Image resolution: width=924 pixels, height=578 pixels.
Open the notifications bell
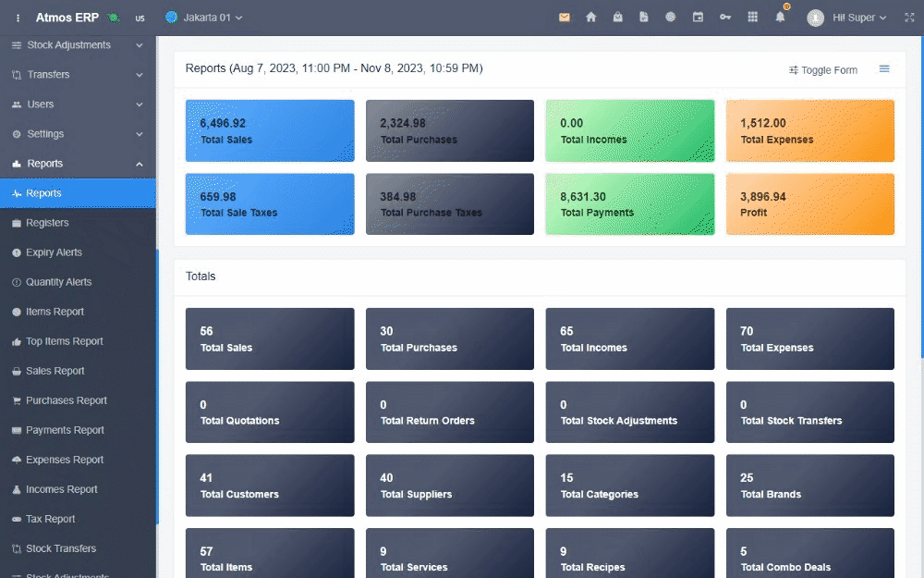coord(780,17)
